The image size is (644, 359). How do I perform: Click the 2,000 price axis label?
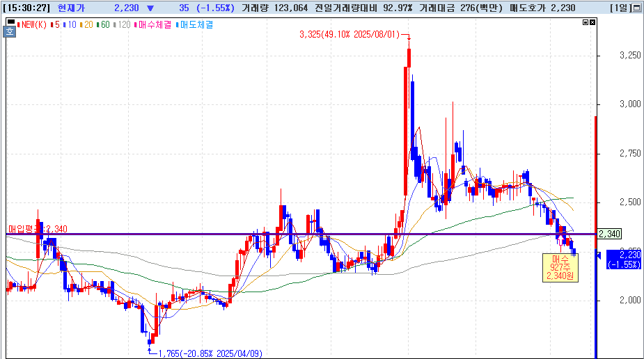[x=630, y=300]
